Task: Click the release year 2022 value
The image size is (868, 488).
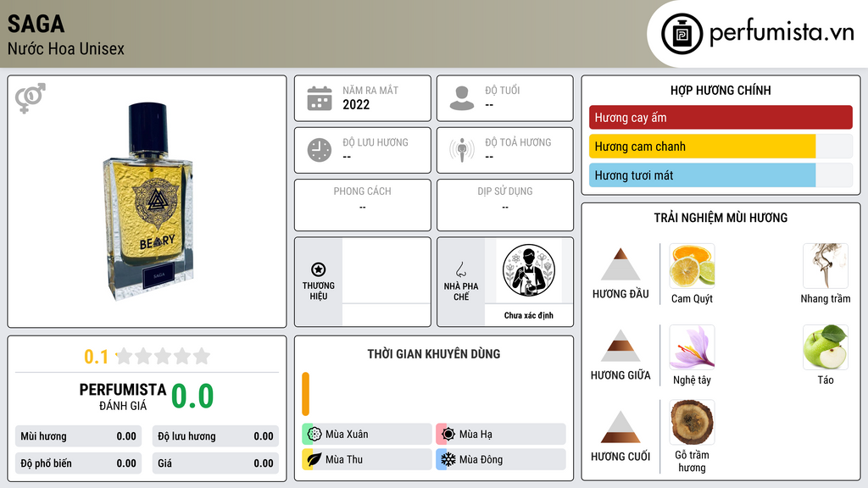Action: [x=356, y=104]
